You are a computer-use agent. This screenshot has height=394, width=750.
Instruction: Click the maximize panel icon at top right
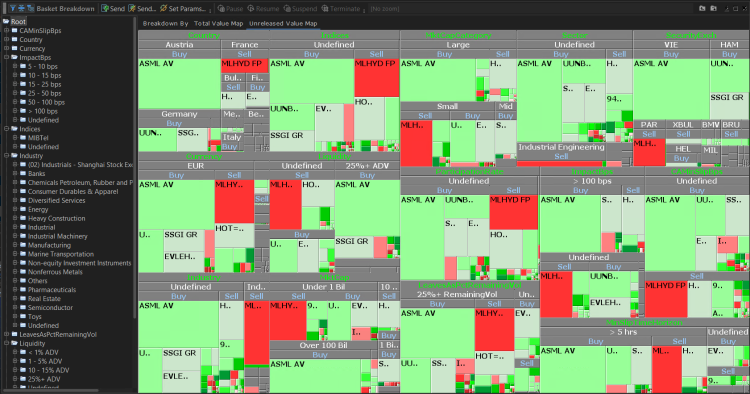tap(735, 8)
